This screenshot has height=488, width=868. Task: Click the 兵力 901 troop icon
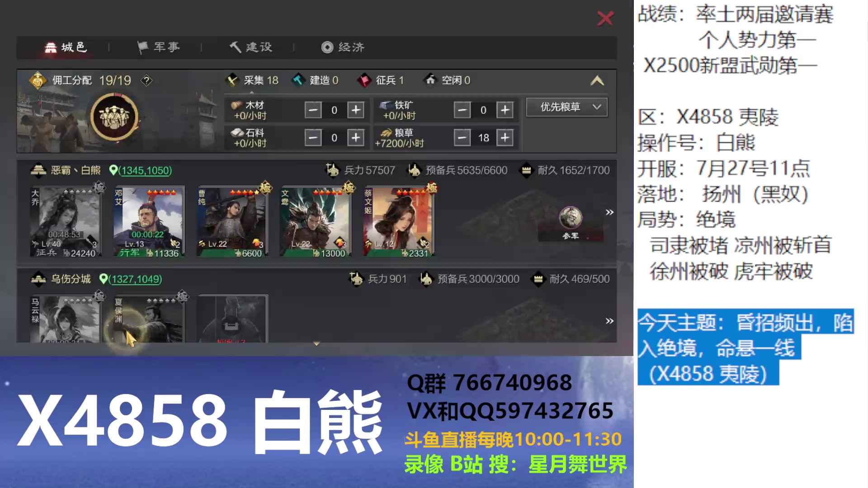tap(356, 279)
